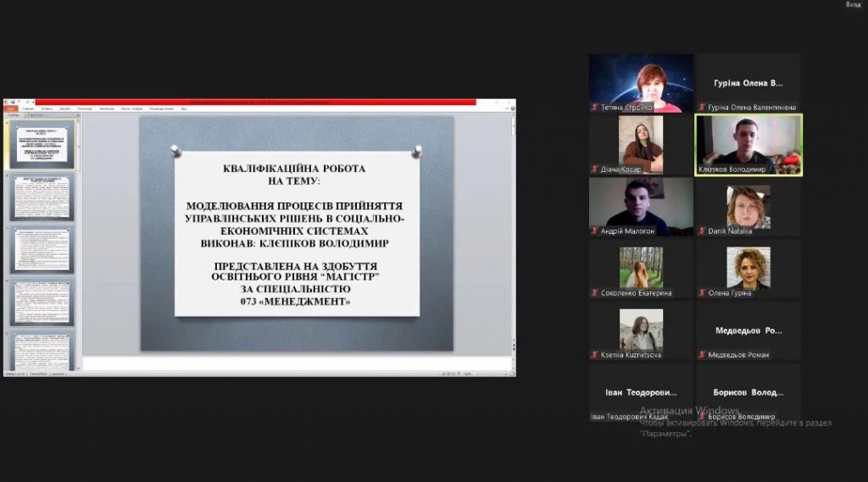This screenshot has width=868, height=482.
Task: Open the red Файл tab in PowerPoint
Action: (10, 109)
